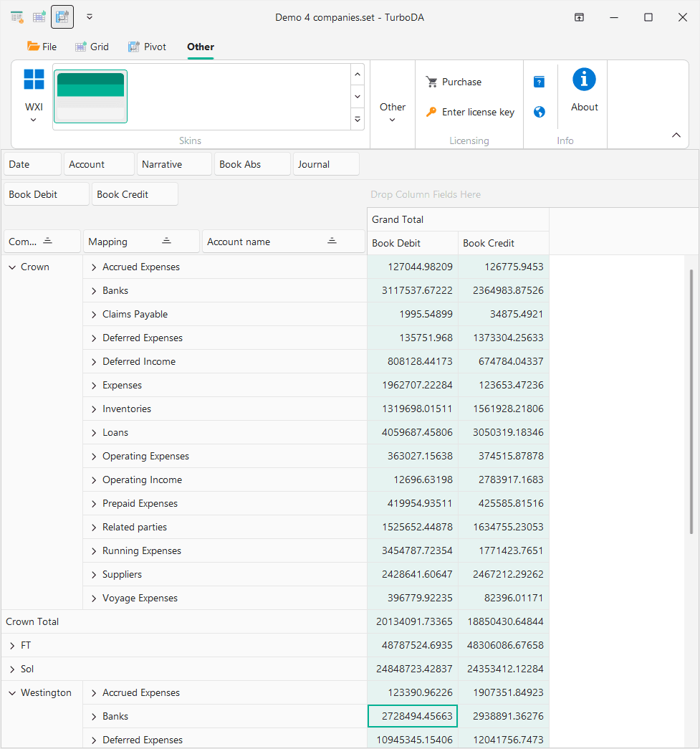Click the Book Debit data field
Screen dimensions: 700x749
point(47,194)
